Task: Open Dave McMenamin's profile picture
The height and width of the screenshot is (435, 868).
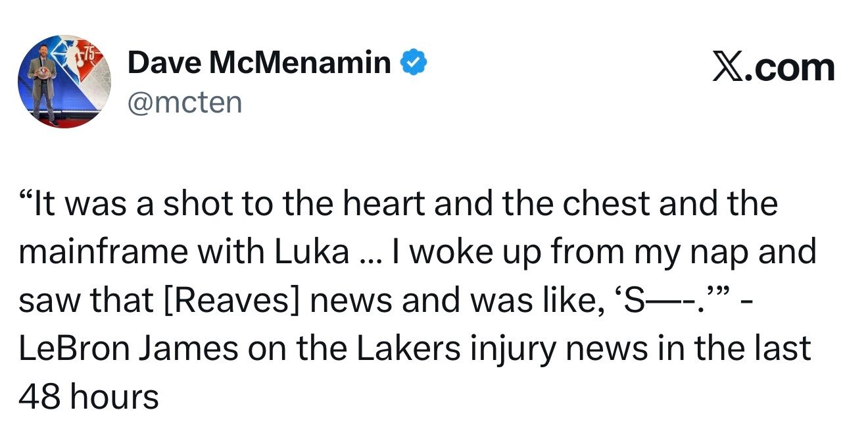Action: tap(64, 82)
